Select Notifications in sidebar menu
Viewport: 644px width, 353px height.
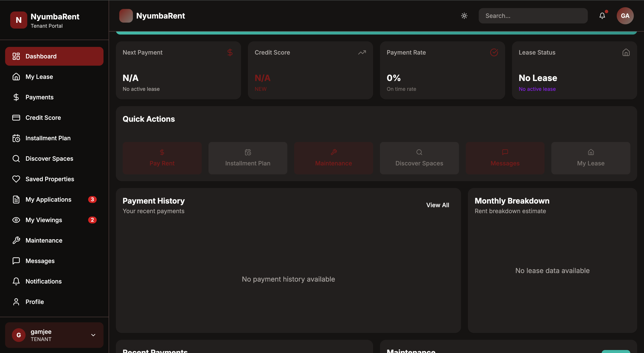coord(54,281)
